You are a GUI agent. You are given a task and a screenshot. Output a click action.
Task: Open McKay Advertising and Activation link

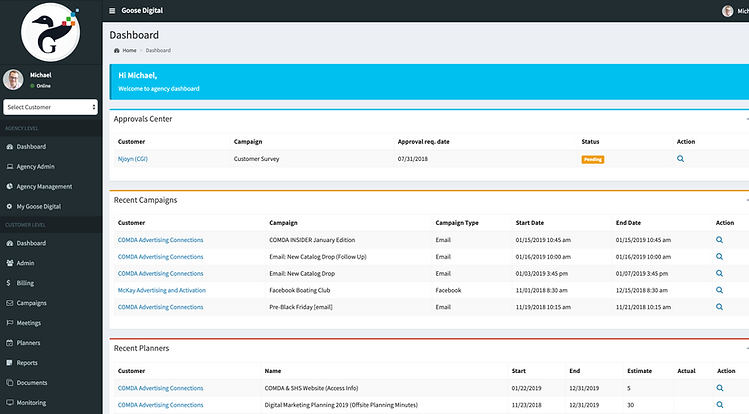pyautogui.click(x=162, y=290)
